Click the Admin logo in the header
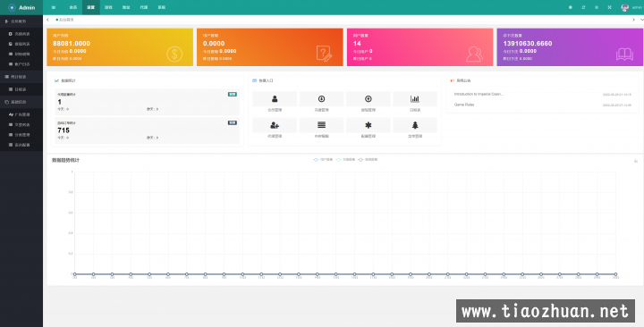The image size is (644, 327). [21, 7]
